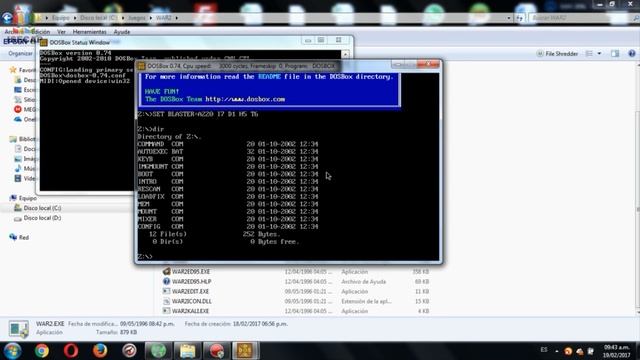
Task: Open the Ayuda menu
Action: [122, 32]
